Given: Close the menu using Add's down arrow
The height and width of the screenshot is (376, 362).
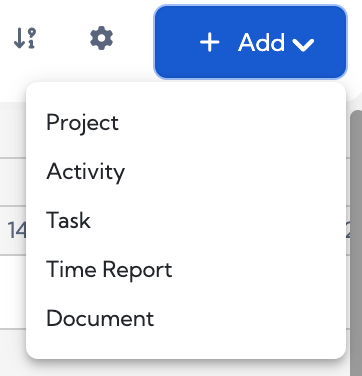Looking at the screenshot, I should click(x=303, y=44).
